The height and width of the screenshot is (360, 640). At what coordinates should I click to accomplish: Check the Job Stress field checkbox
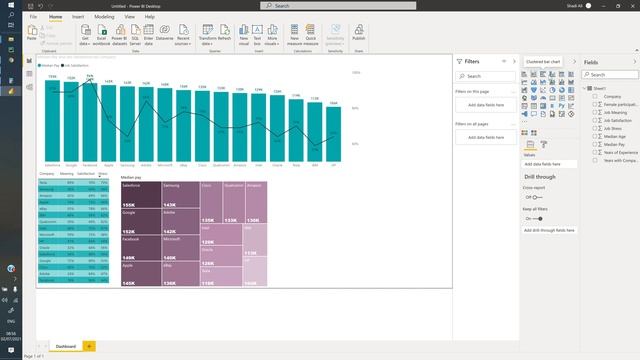click(x=595, y=128)
